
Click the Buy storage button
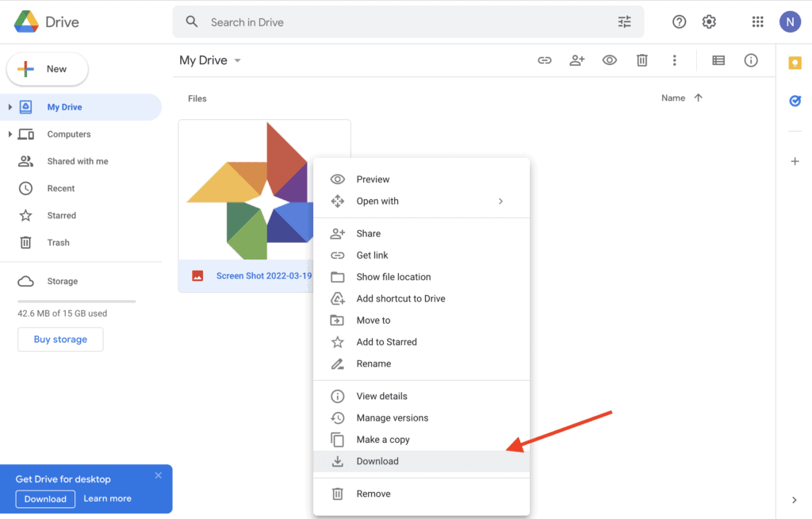tap(60, 339)
